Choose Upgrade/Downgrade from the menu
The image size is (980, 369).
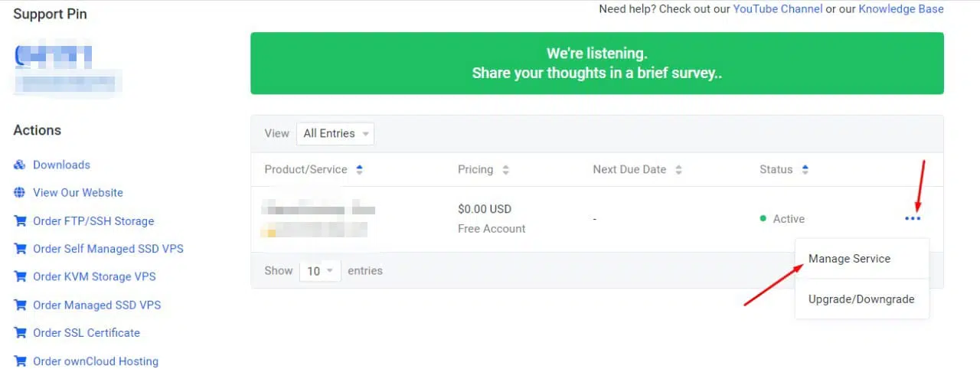click(x=861, y=299)
